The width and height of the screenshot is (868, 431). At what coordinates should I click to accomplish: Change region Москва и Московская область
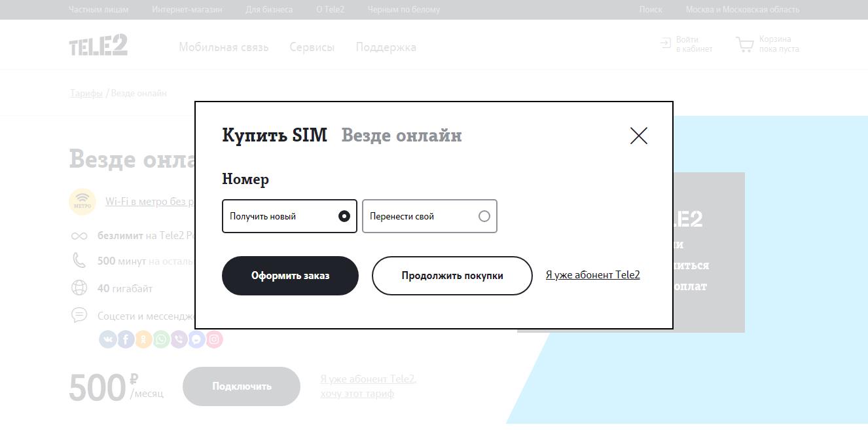pyautogui.click(x=742, y=10)
